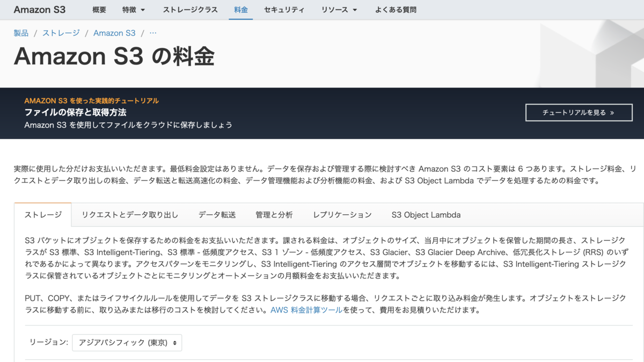Click the AMAZON S3 を使った実践的チュートリアル label
Screen dimensions: 644x362
click(x=91, y=100)
